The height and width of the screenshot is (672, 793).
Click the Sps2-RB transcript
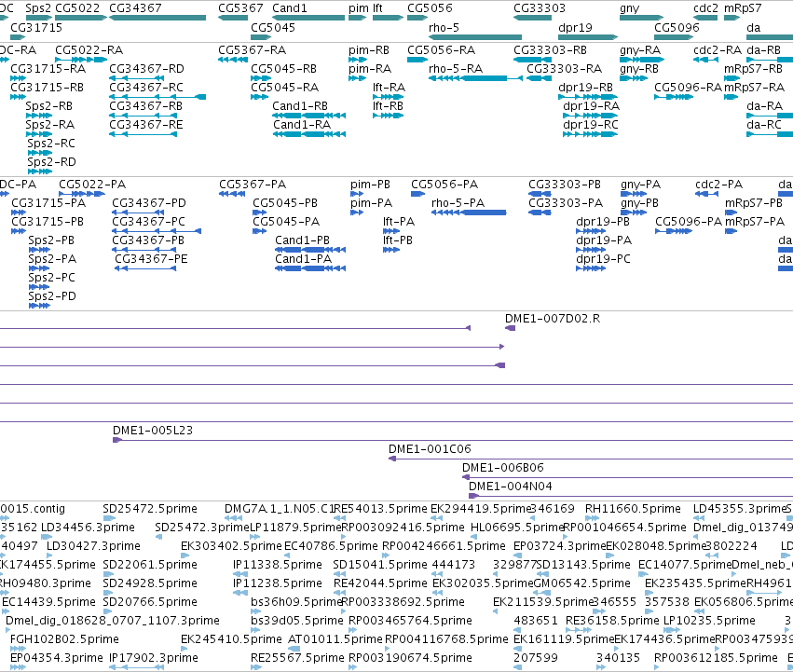point(39,116)
